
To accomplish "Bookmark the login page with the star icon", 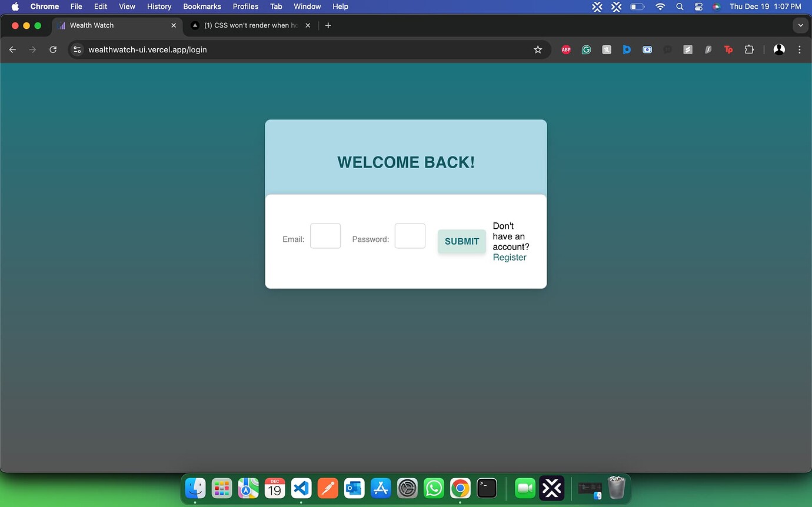I will [537, 50].
